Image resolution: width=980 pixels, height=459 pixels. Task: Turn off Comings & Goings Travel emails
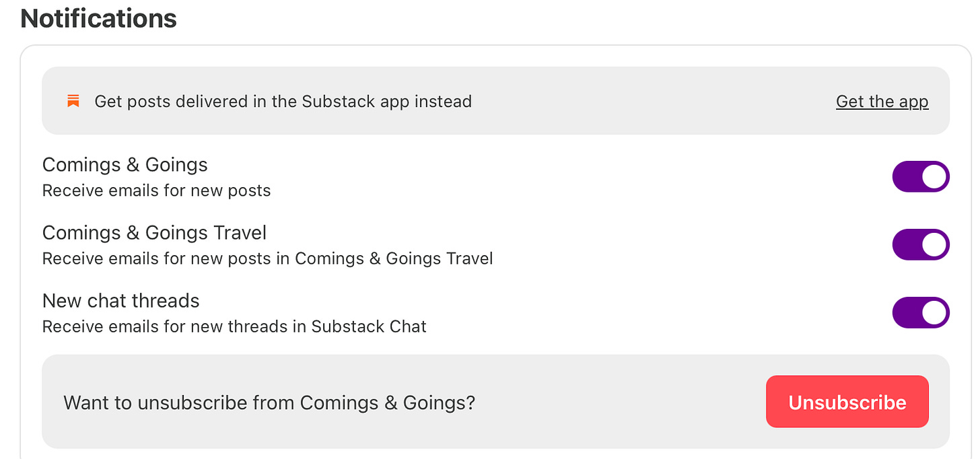click(x=920, y=244)
